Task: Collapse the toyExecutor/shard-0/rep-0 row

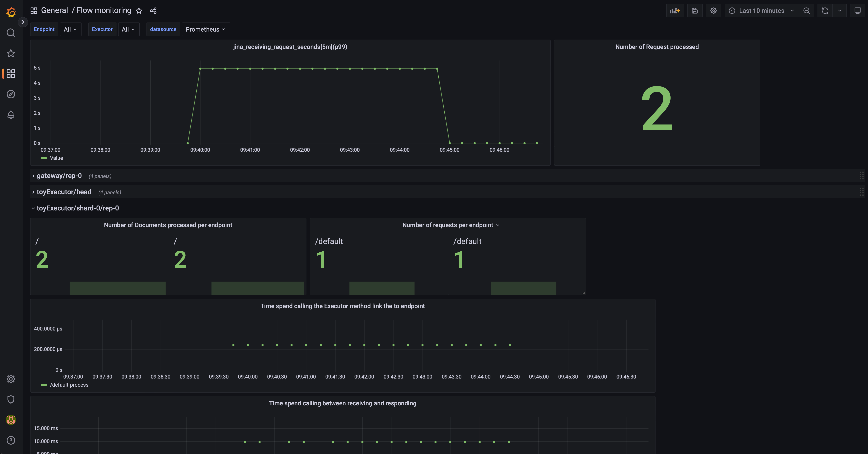Action: point(77,208)
